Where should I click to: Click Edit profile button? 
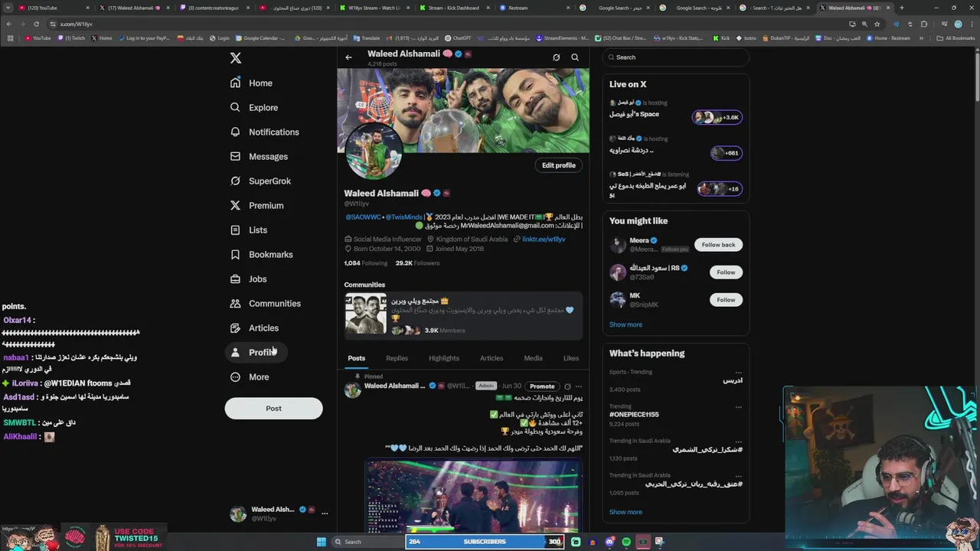click(559, 165)
